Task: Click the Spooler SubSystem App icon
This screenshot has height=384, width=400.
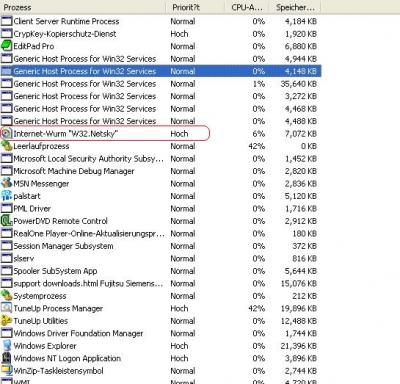Action: (6, 271)
